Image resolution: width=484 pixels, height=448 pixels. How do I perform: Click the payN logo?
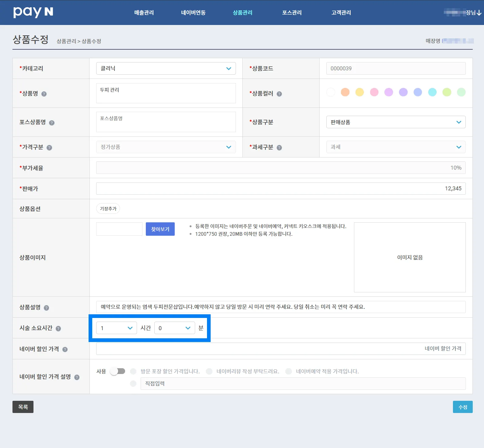click(x=33, y=12)
